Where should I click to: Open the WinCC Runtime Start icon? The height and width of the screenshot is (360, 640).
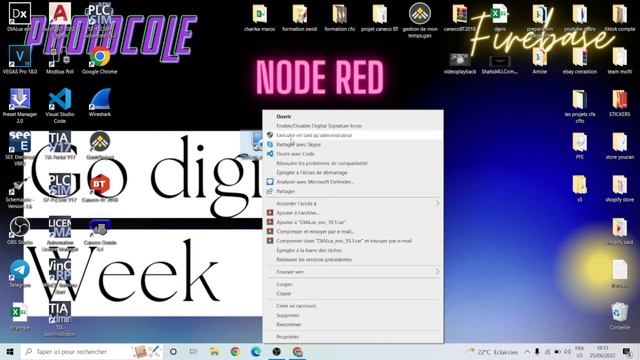[x=60, y=276]
